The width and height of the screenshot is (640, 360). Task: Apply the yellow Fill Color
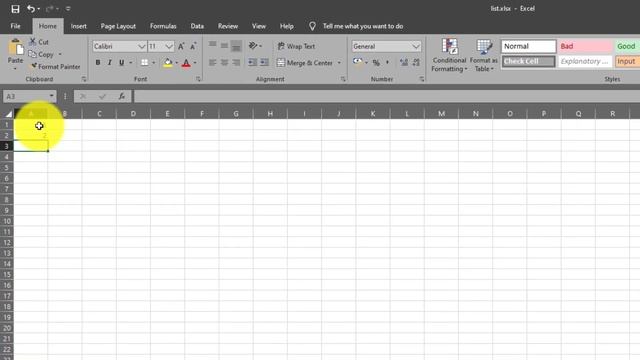coord(168,62)
